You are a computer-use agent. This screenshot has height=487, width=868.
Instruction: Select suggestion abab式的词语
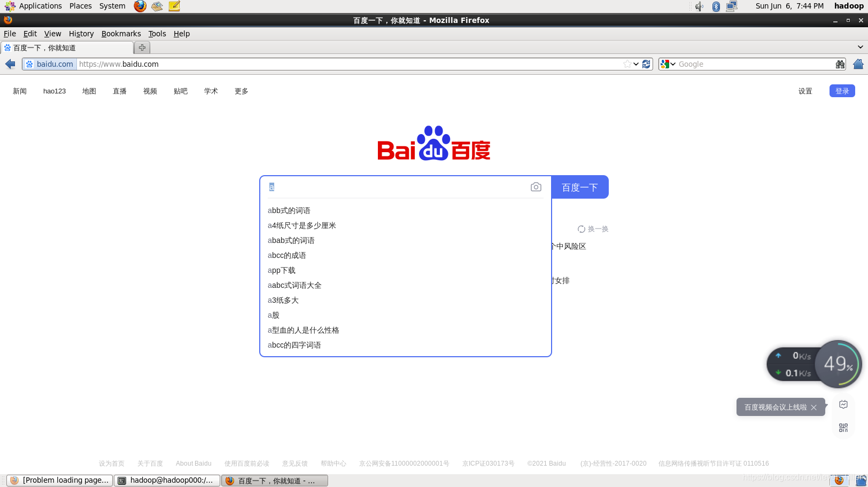coord(406,240)
